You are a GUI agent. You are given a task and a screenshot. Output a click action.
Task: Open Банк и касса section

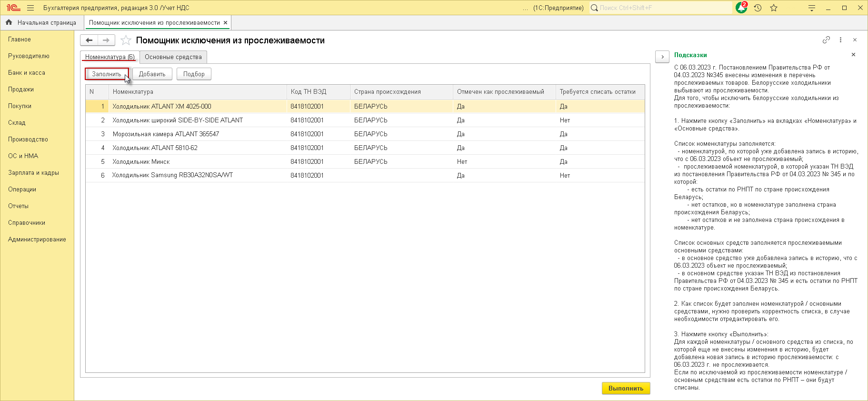click(27, 73)
